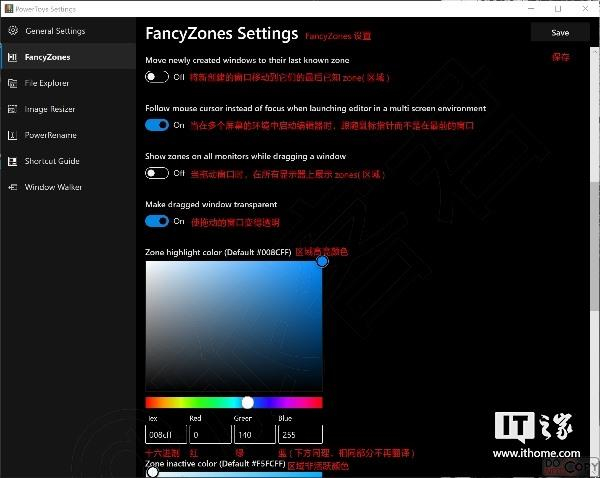The image size is (600, 478).
Task: Click the Image Resizer sidebar icon
Action: click(x=13, y=109)
